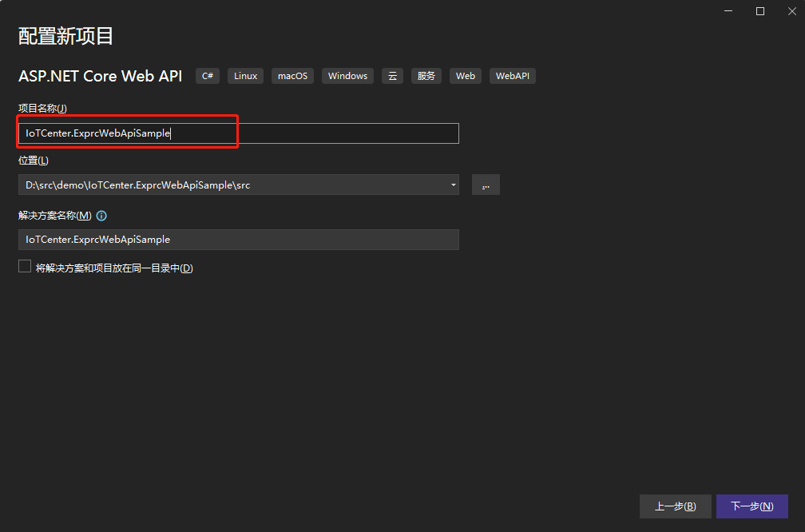
Task: Click the 位置(L) label
Action: coord(34,161)
